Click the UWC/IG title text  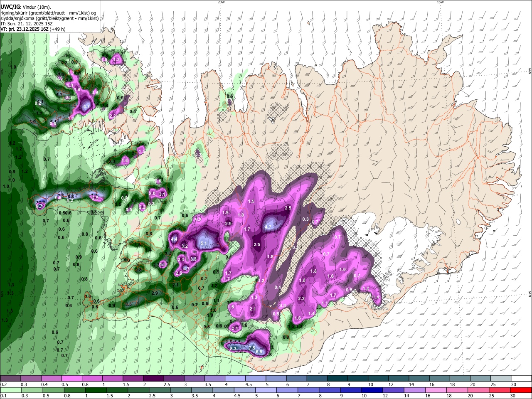click(x=10, y=7)
